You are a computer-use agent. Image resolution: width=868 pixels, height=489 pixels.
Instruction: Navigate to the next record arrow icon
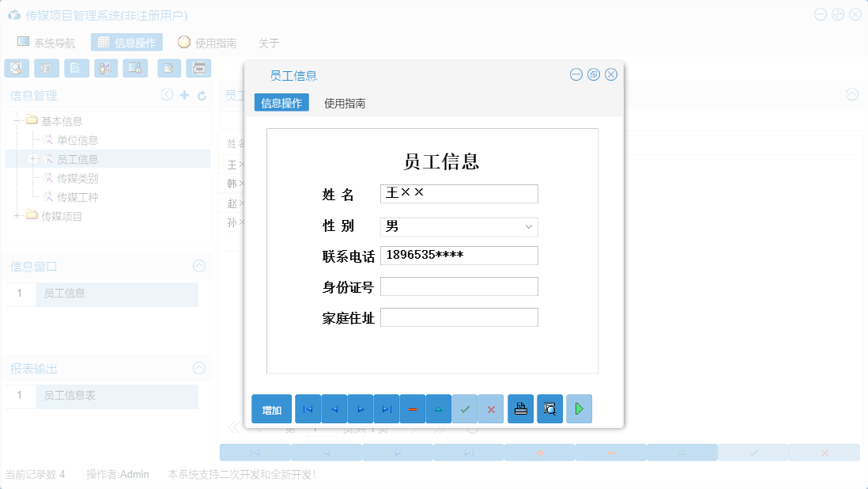360,409
